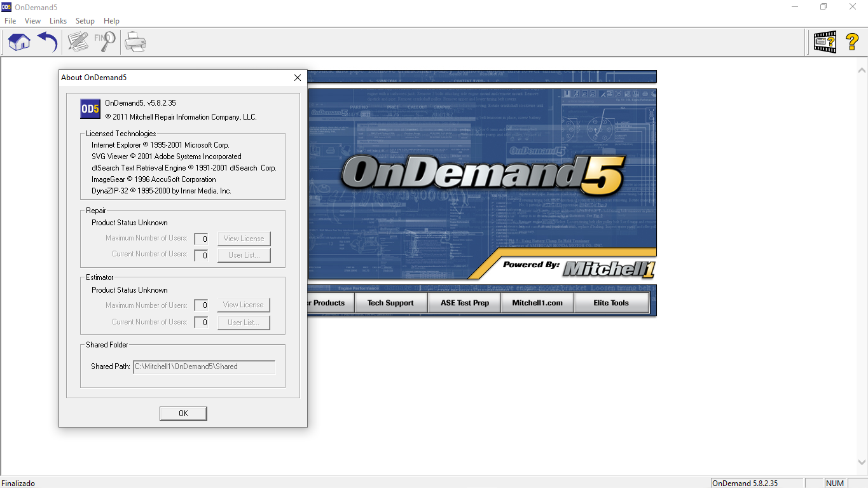
Task: Click the notepad-and-pencil toolbar icon
Action: click(78, 42)
